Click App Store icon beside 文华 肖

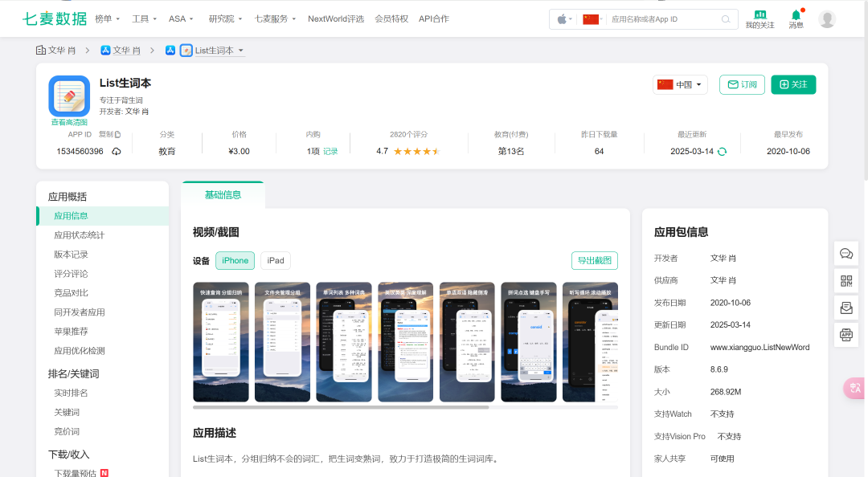(105, 51)
